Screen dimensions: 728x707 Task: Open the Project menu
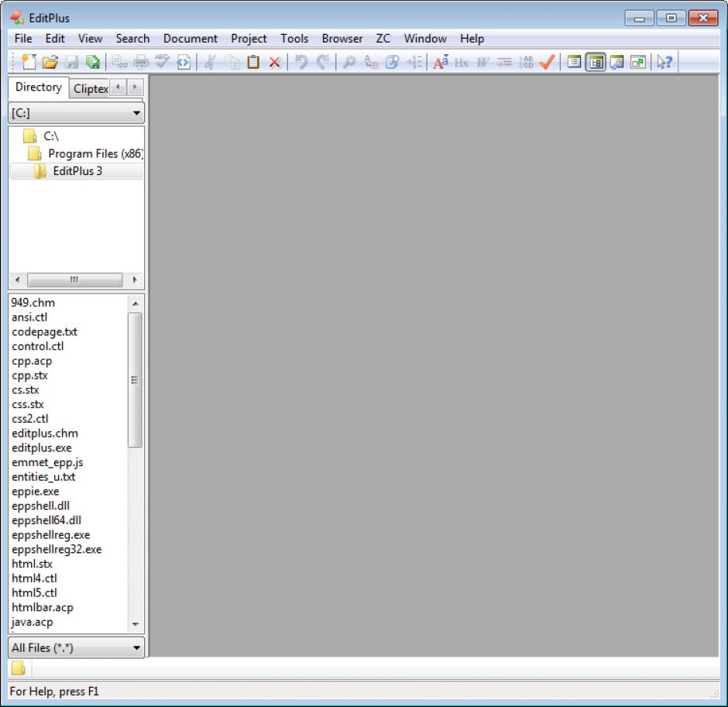click(249, 39)
